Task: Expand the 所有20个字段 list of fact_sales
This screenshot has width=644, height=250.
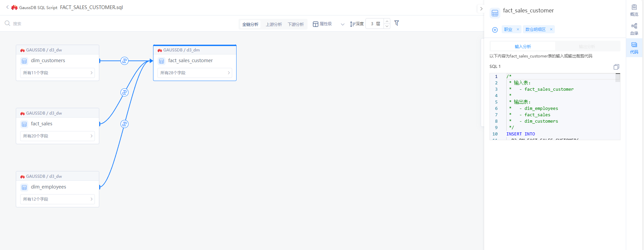Action: click(x=58, y=136)
